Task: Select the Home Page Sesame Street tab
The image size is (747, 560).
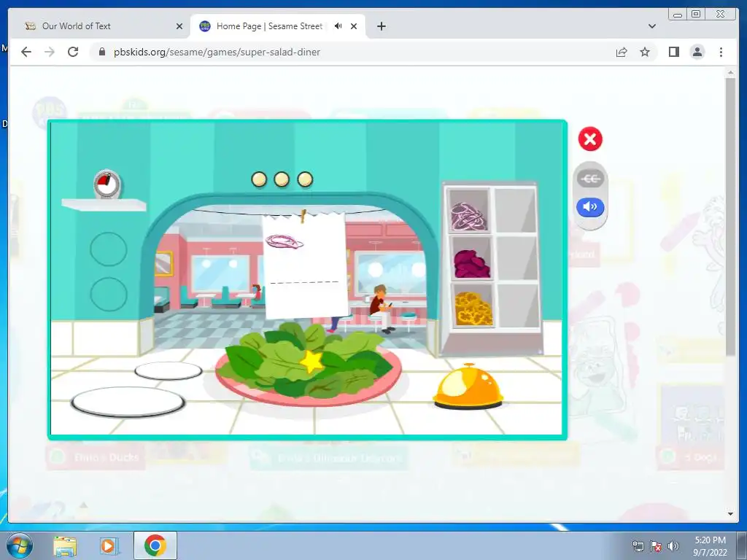Action: click(x=270, y=26)
